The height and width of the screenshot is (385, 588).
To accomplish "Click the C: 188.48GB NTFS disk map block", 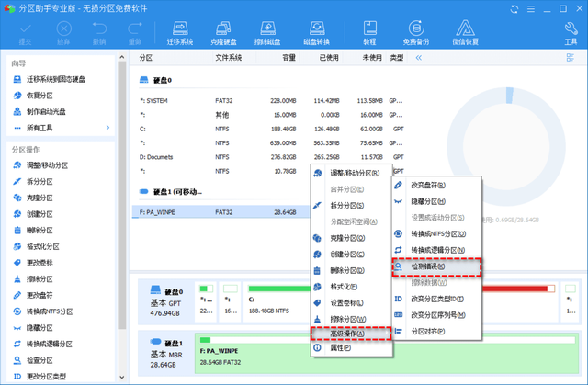I will (x=277, y=303).
